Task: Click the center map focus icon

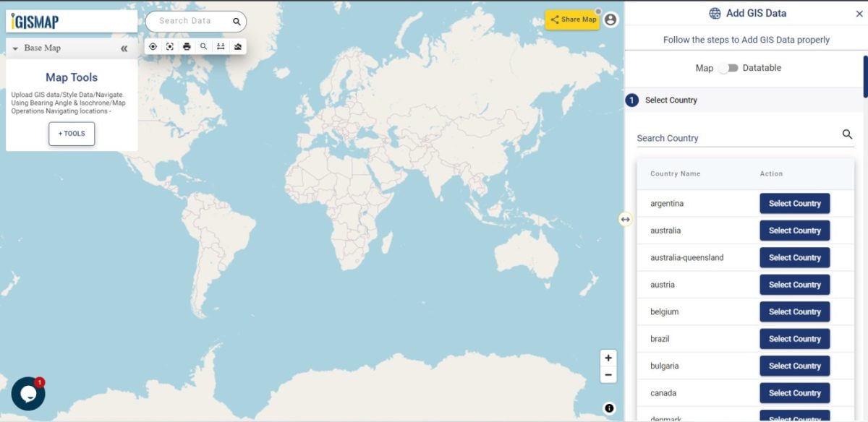Action: 170,46
